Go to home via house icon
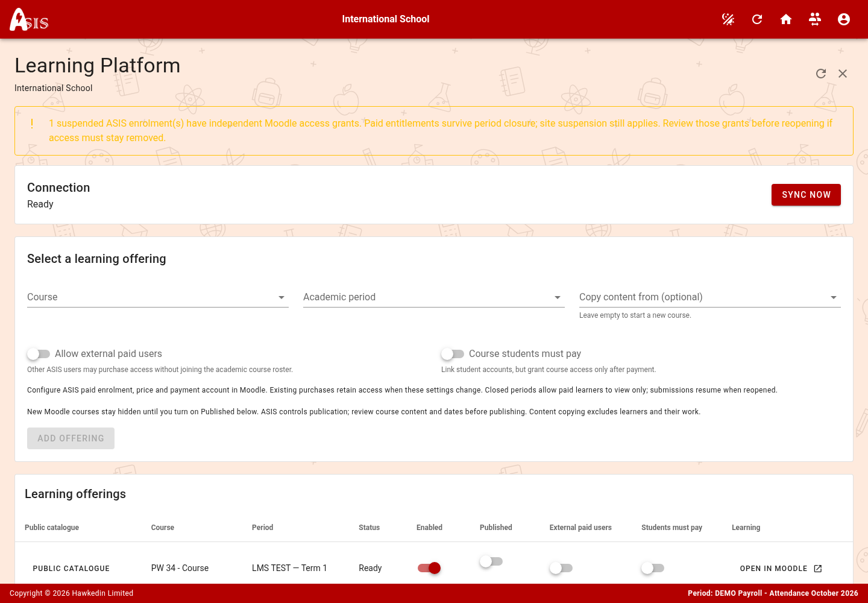The image size is (868, 603). [x=786, y=19]
